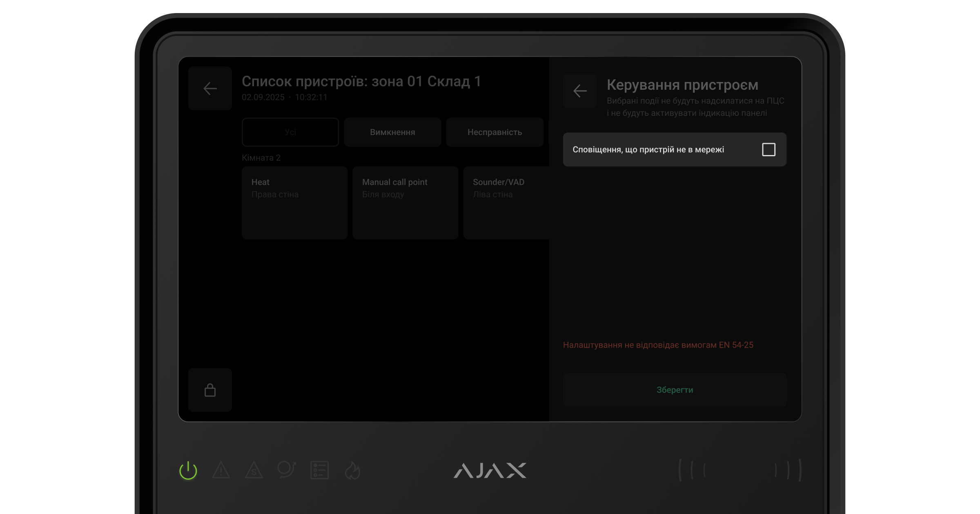Click the warning triangle fault icon
980x514 pixels.
click(x=221, y=470)
